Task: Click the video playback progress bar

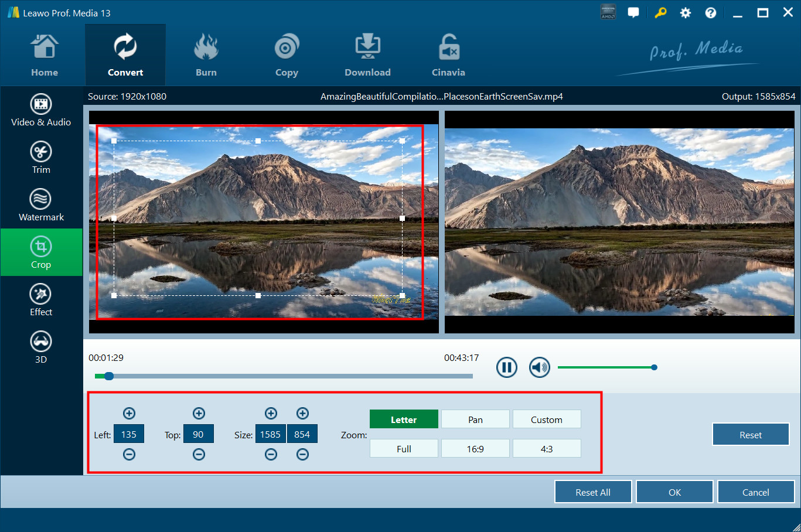Action: click(x=293, y=376)
